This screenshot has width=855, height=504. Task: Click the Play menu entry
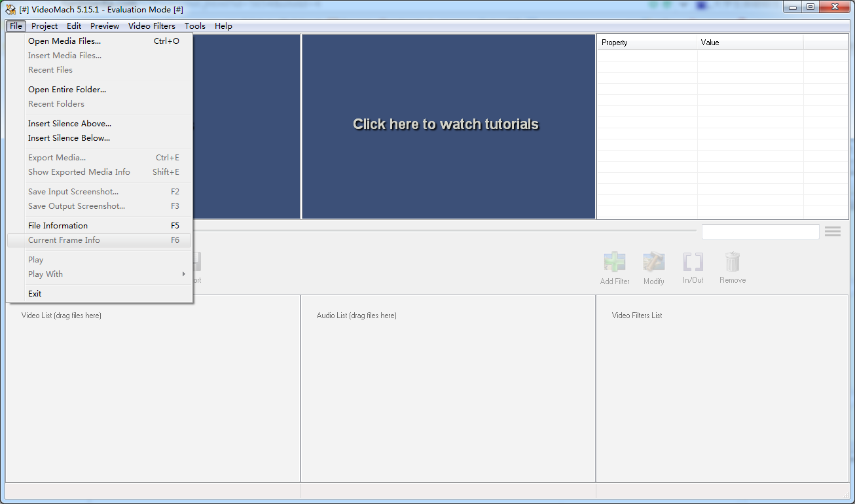tap(100, 260)
